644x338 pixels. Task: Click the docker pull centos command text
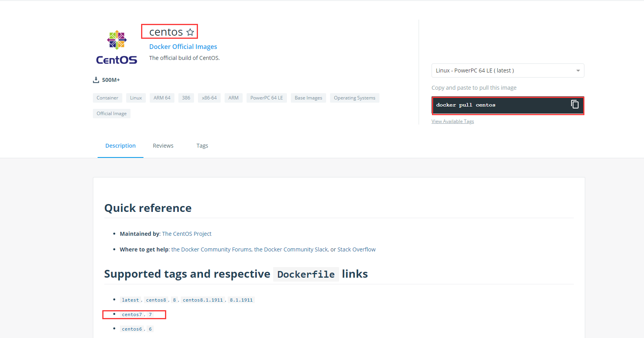(466, 105)
